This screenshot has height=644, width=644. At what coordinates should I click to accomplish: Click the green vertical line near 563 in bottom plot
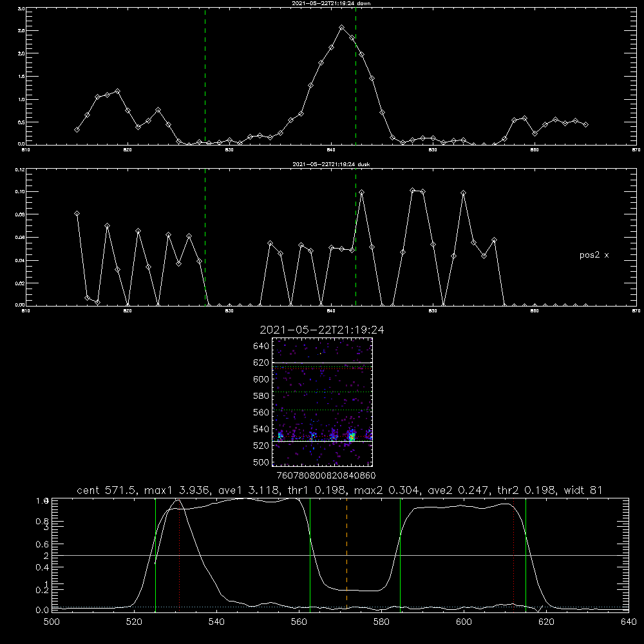[310, 554]
